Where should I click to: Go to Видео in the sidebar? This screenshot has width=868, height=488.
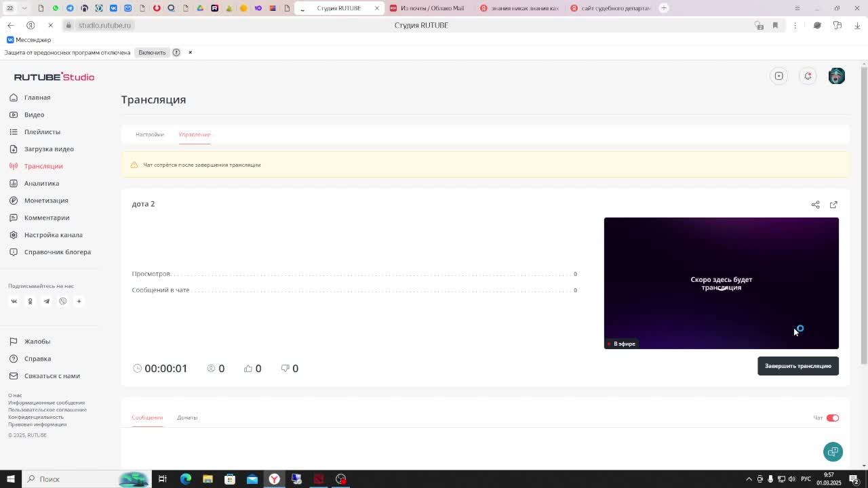pyautogui.click(x=34, y=115)
